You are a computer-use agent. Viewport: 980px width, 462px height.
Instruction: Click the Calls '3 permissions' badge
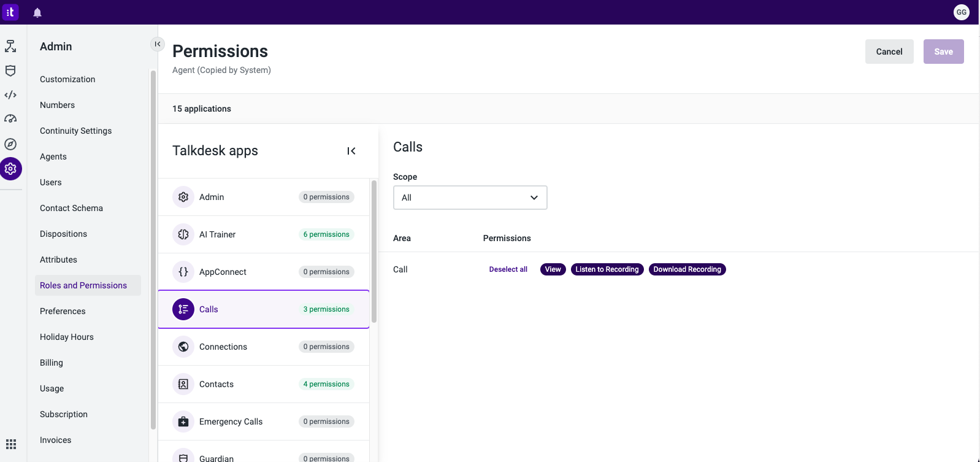pos(326,309)
